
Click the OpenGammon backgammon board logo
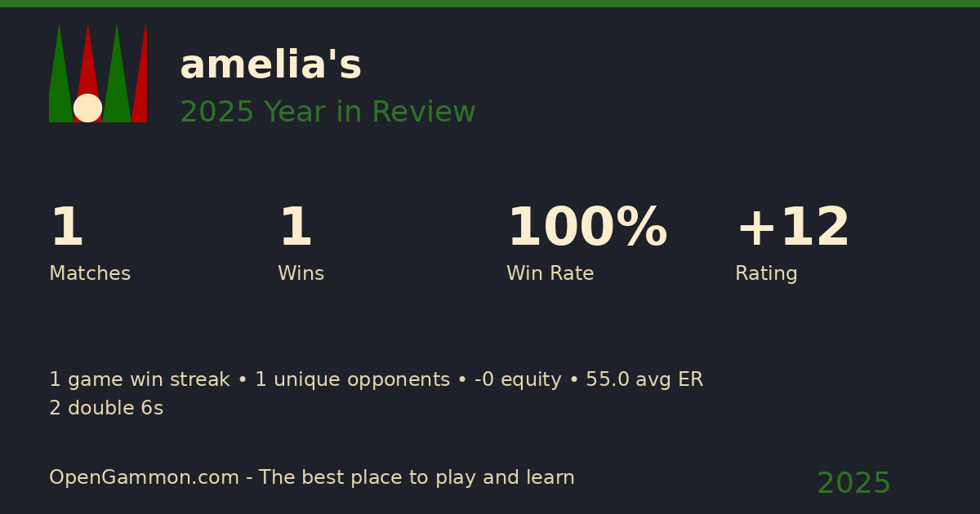98,73
